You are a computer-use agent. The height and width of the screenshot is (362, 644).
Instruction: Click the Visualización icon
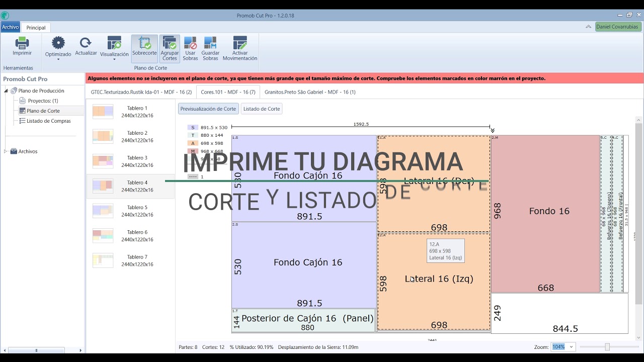(114, 43)
